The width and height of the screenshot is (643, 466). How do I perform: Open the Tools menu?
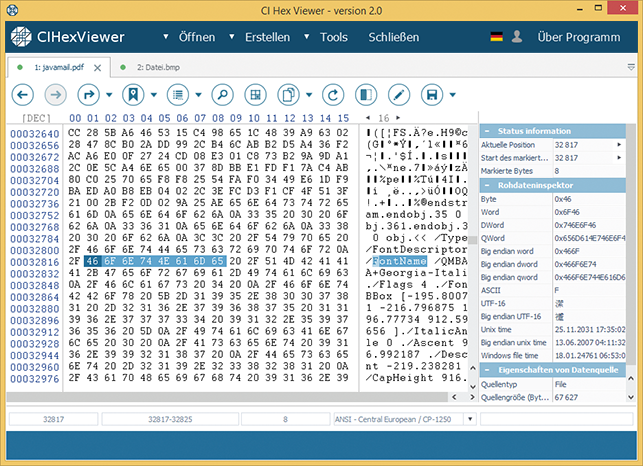pos(334,37)
